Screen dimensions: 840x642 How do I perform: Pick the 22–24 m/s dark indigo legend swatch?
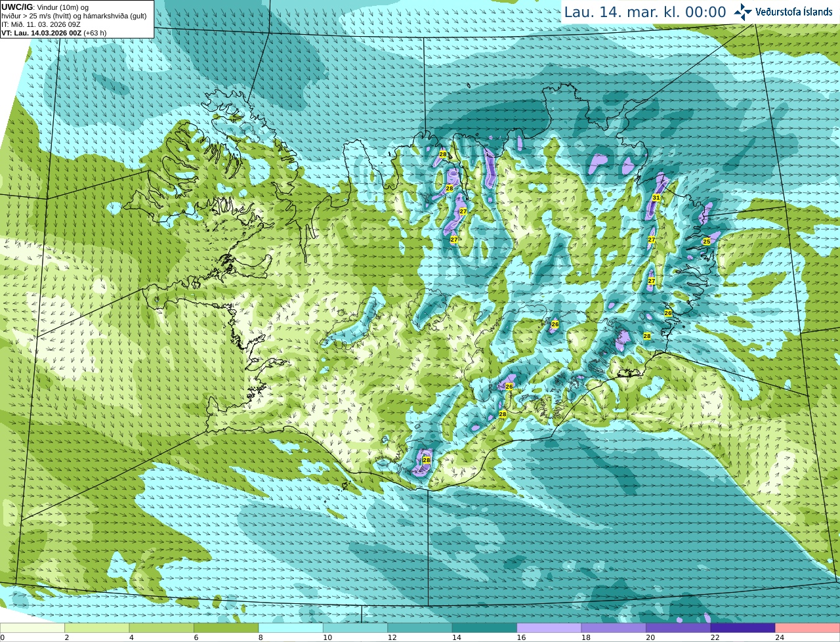(x=743, y=628)
